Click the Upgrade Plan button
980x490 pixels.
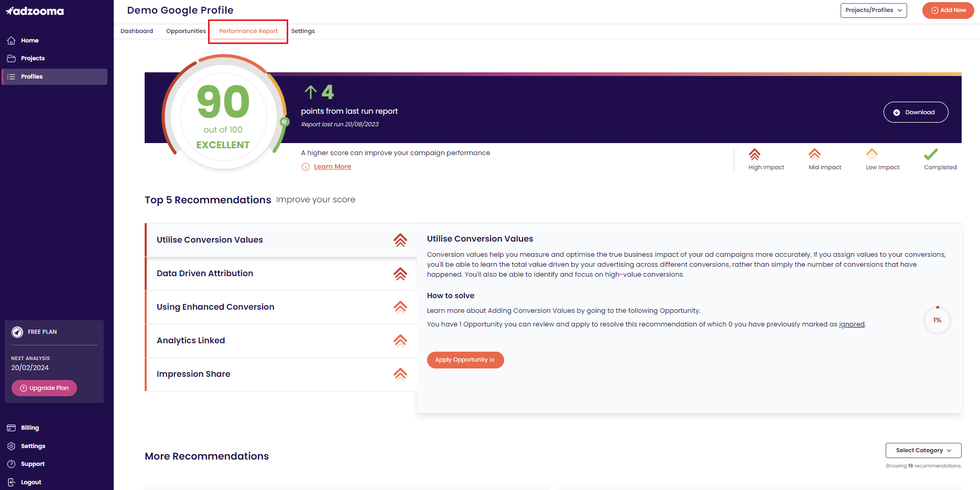[45, 388]
